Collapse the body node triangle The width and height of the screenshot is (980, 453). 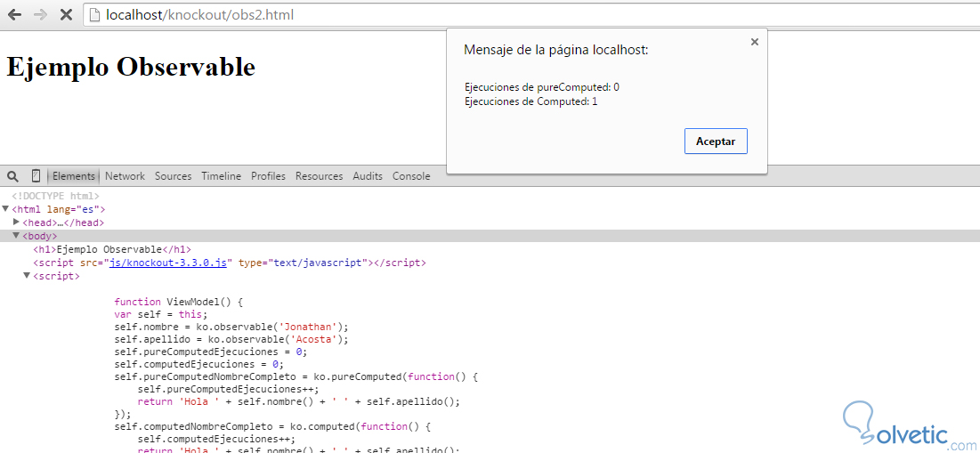pyautogui.click(x=16, y=236)
